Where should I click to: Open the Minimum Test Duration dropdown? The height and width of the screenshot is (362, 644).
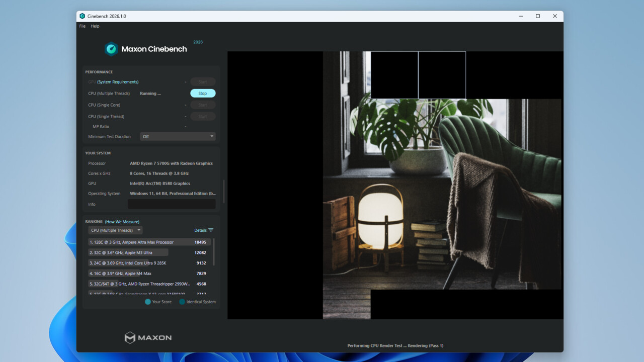(178, 136)
